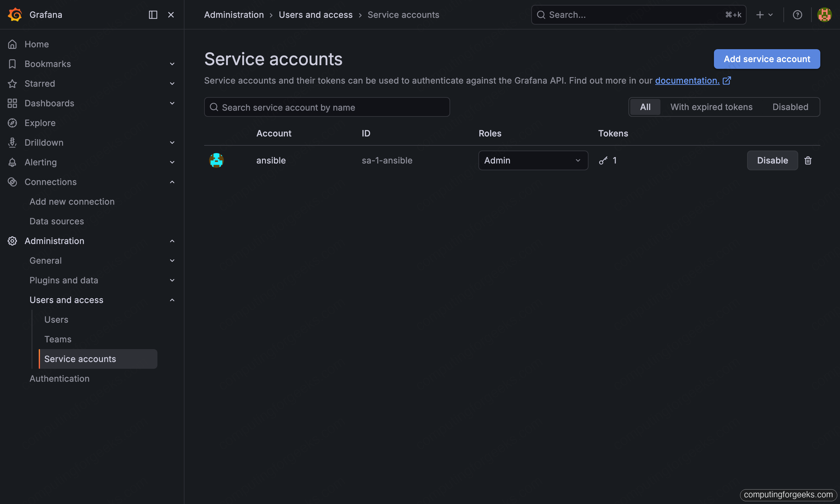Image resolution: width=840 pixels, height=504 pixels.
Task: Click Users and access breadcrumb
Action: [x=316, y=15]
